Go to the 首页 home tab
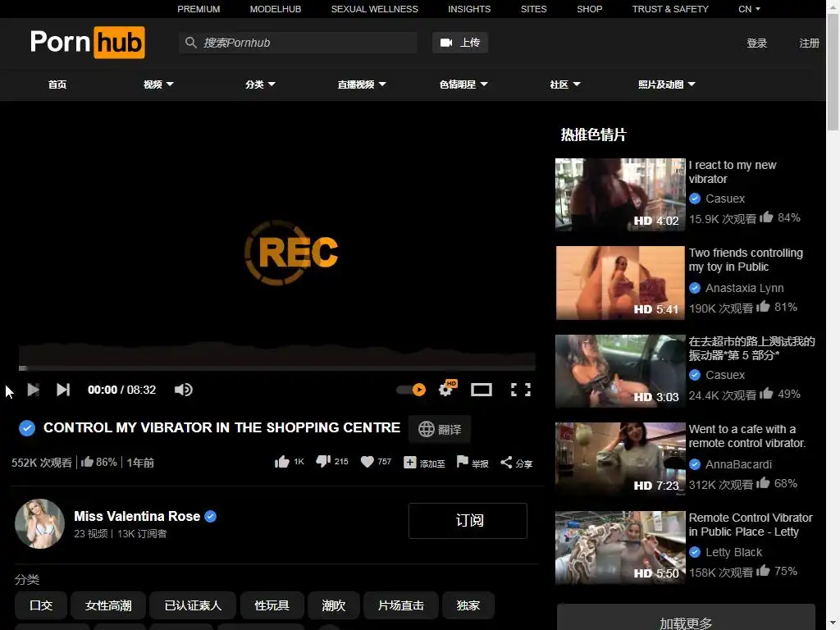 pos(57,84)
